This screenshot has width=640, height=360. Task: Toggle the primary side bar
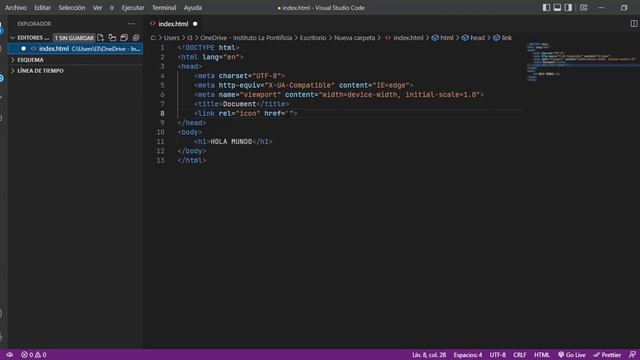546,7
